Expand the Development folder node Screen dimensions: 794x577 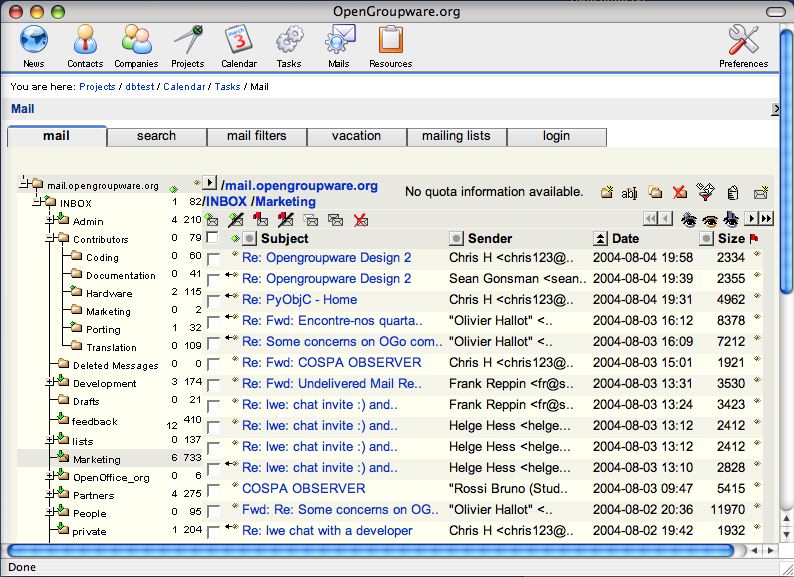(x=50, y=382)
